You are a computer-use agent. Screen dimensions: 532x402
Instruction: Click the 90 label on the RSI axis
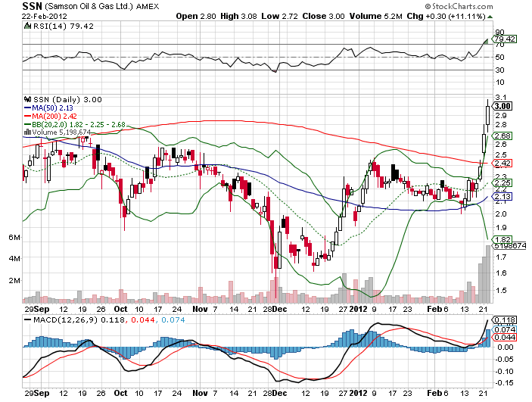[x=499, y=33]
